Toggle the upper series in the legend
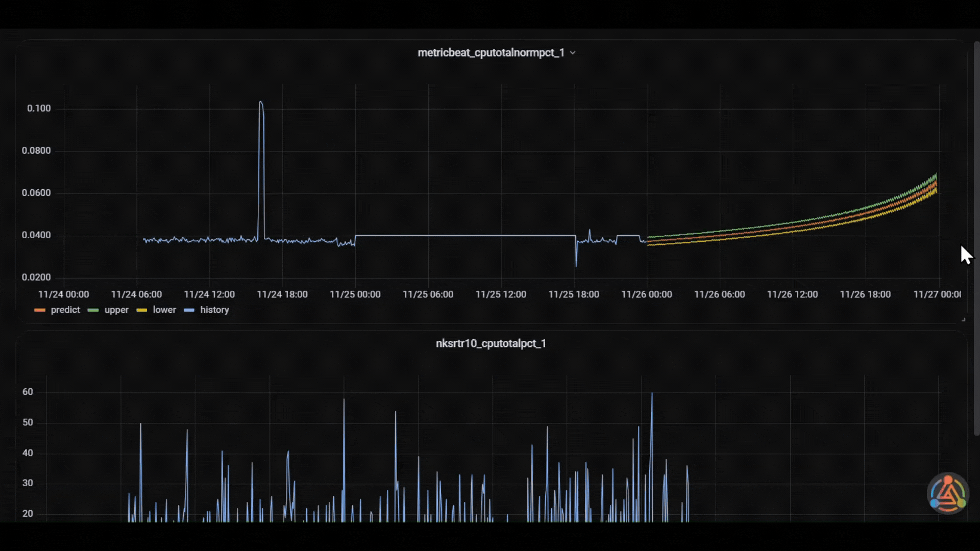The height and width of the screenshot is (551, 980). click(116, 310)
